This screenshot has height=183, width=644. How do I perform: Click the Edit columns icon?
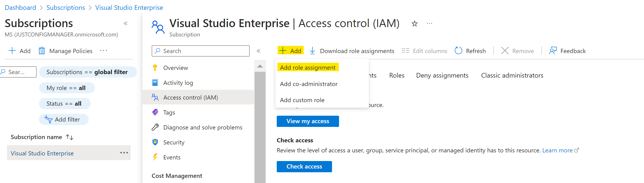point(405,50)
